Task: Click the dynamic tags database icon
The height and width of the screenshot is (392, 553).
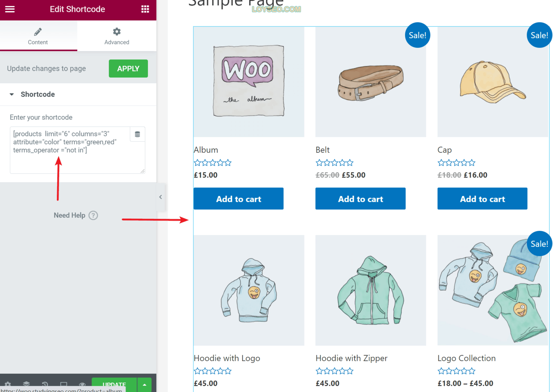Action: pyautogui.click(x=137, y=134)
